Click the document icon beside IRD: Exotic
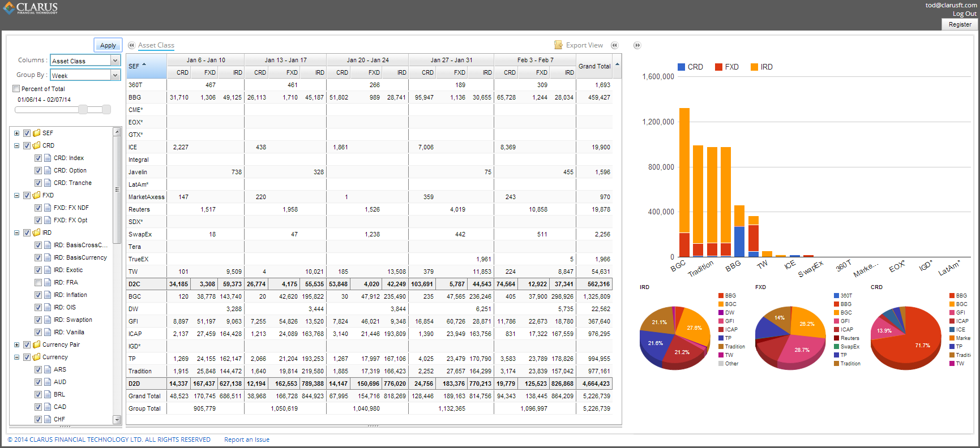Screen dimensions: 980x448 point(48,270)
